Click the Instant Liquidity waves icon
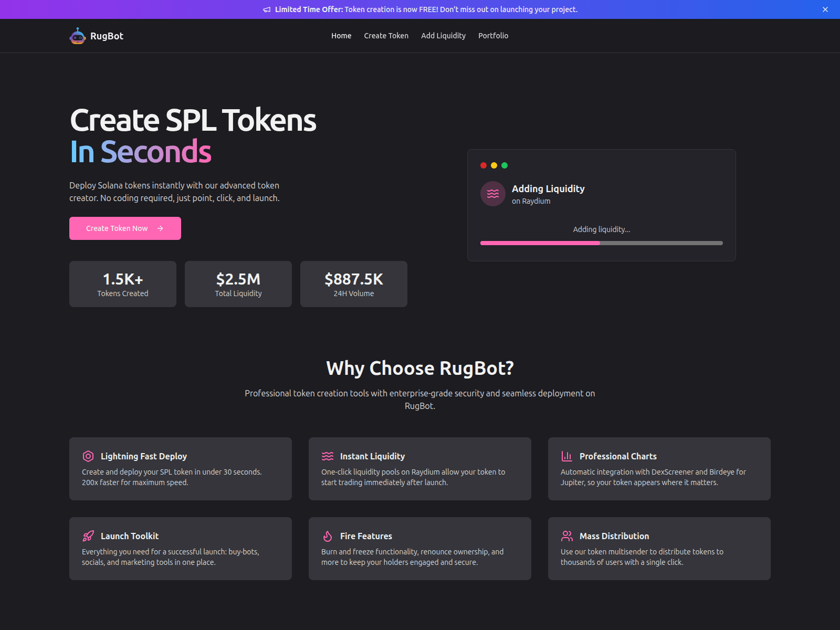 [328, 456]
